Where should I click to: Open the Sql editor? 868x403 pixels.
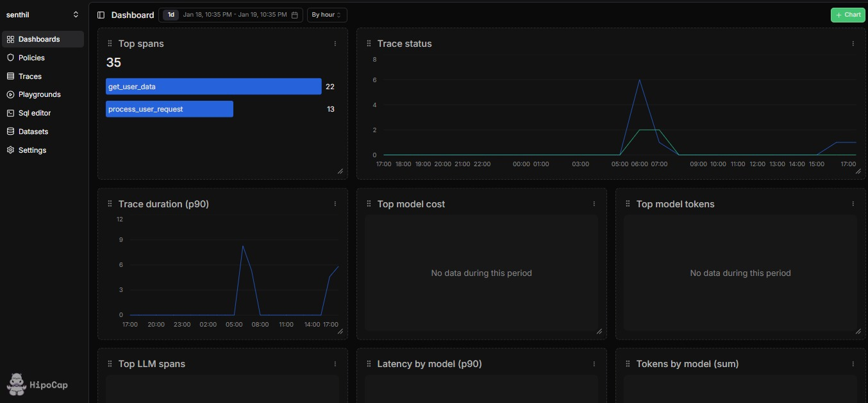[x=42, y=113]
